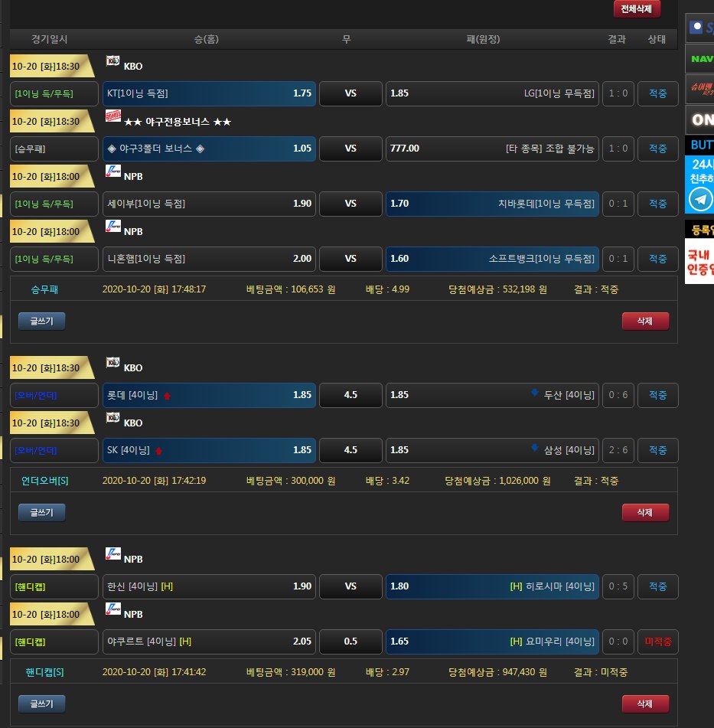This screenshot has height=728, width=714.
Task: Click the NPB logo above Seibu match
Action: pos(112,171)
